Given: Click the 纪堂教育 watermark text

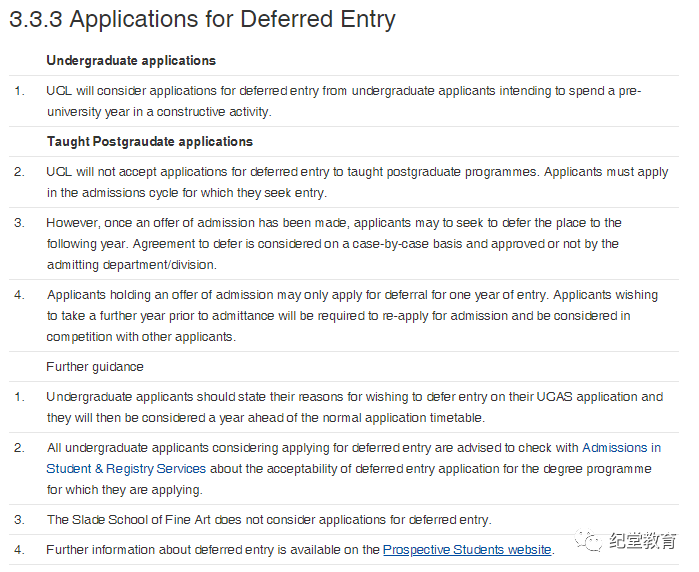Looking at the screenshot, I should [x=644, y=541].
